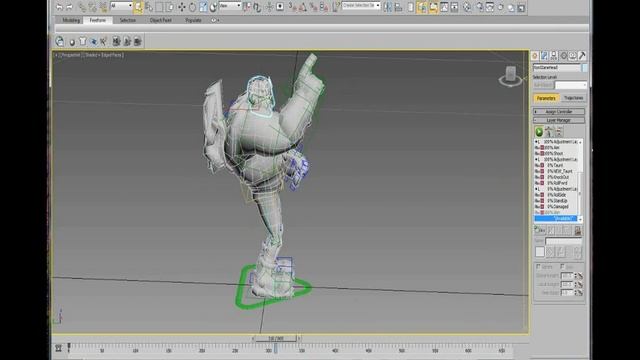Click the Parameters button

point(546,98)
